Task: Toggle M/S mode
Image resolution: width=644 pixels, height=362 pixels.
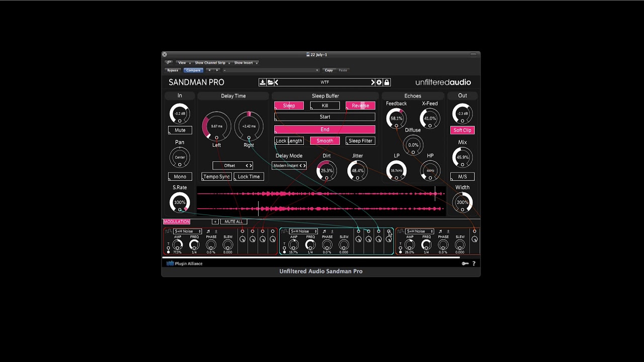Action: click(462, 176)
